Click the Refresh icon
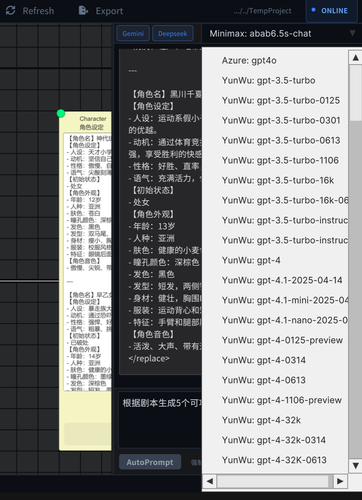The image size is (362, 500). 10,10
